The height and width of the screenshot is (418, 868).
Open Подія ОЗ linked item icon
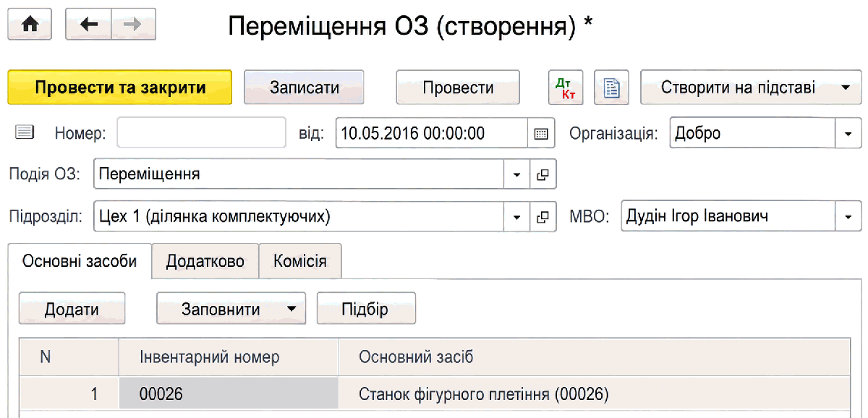coord(543,174)
